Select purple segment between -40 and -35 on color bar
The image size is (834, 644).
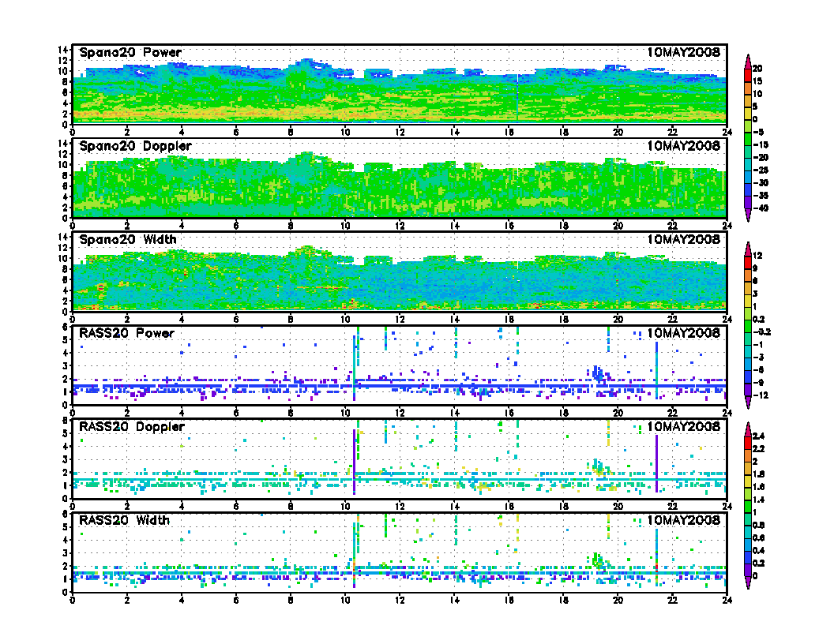coord(748,203)
